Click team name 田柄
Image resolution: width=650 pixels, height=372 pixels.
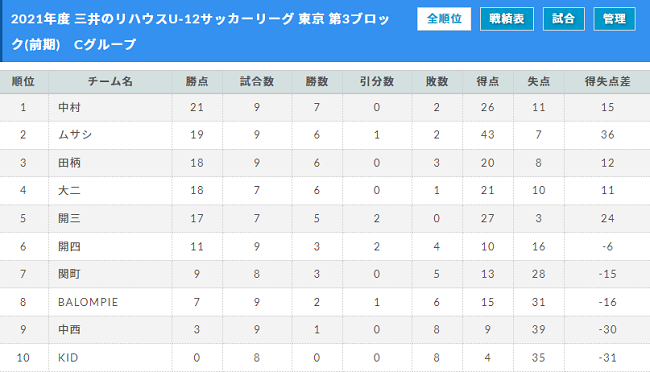coord(69,163)
